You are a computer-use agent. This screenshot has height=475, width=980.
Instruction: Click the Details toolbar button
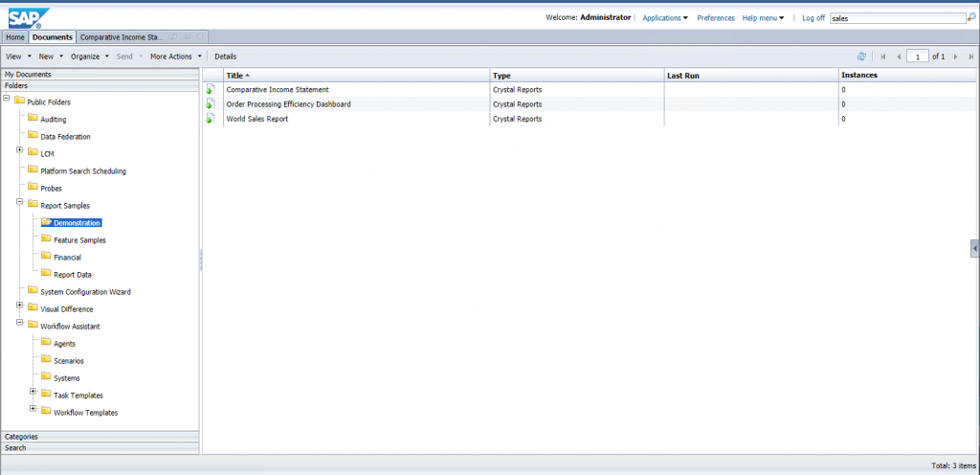coord(226,57)
